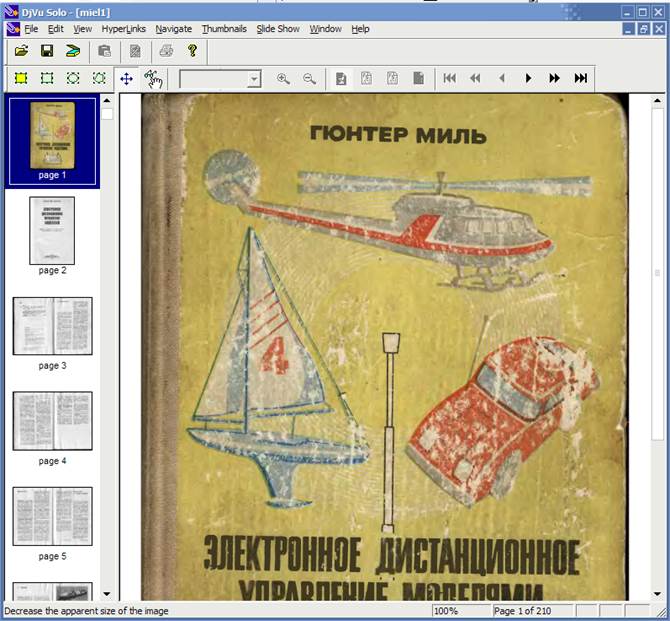Viewport: 670px width, 621px height.
Task: Jump back several pages with double-left arrow
Action: [475, 78]
